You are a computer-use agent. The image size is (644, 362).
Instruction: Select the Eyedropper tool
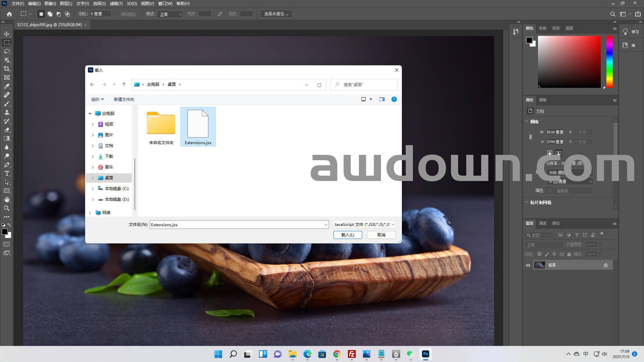(x=7, y=86)
